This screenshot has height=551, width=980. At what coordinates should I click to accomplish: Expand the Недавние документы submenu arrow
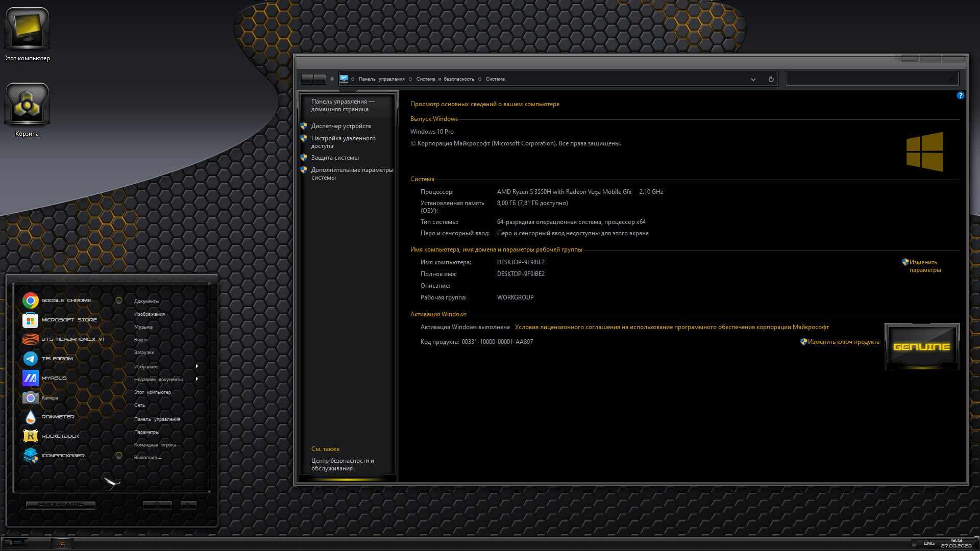197,379
